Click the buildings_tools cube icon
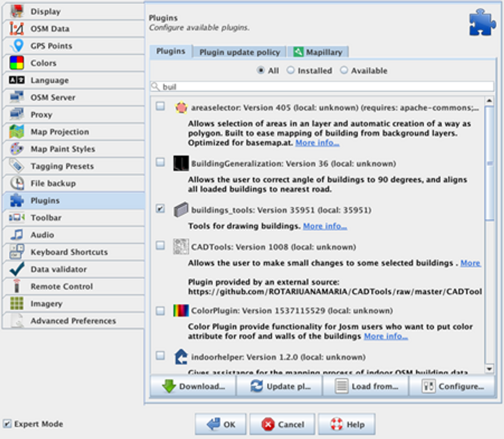This screenshot has width=504, height=439. click(x=181, y=209)
